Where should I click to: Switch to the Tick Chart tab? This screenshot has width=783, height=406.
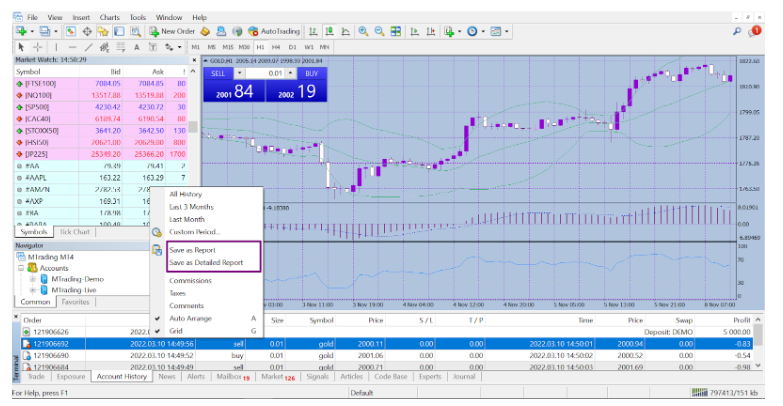click(x=74, y=232)
